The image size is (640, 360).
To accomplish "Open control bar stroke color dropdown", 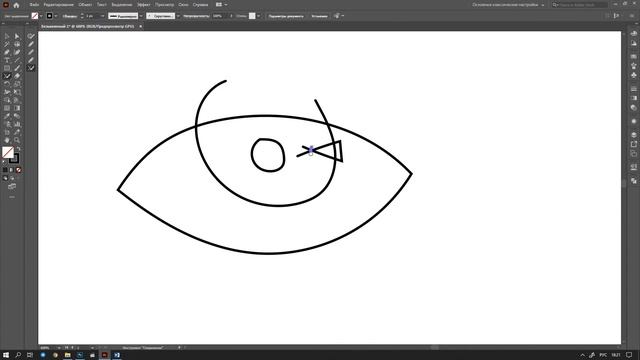I will click(x=56, y=16).
